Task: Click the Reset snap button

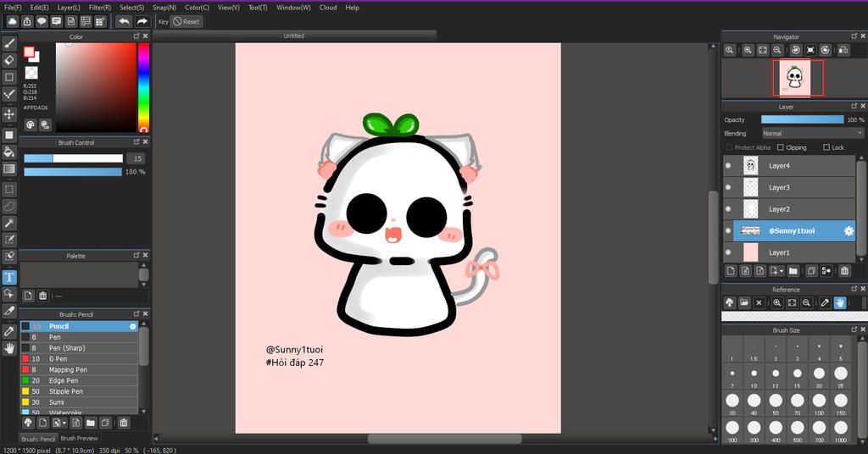Action: (186, 21)
